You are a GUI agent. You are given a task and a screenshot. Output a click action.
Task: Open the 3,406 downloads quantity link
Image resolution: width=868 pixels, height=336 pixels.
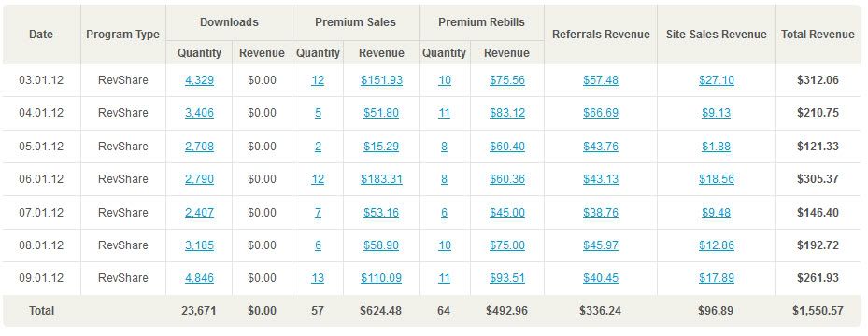click(199, 113)
